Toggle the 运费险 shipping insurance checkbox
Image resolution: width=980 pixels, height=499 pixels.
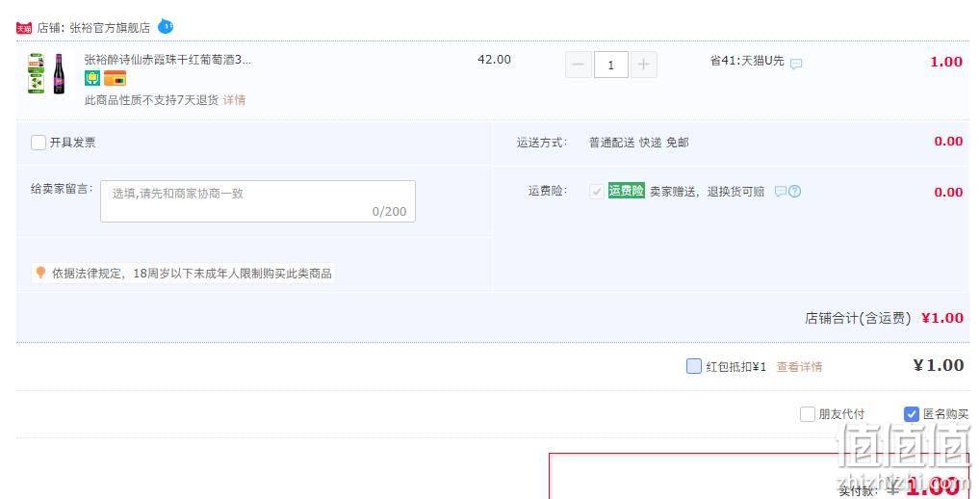[596, 192]
